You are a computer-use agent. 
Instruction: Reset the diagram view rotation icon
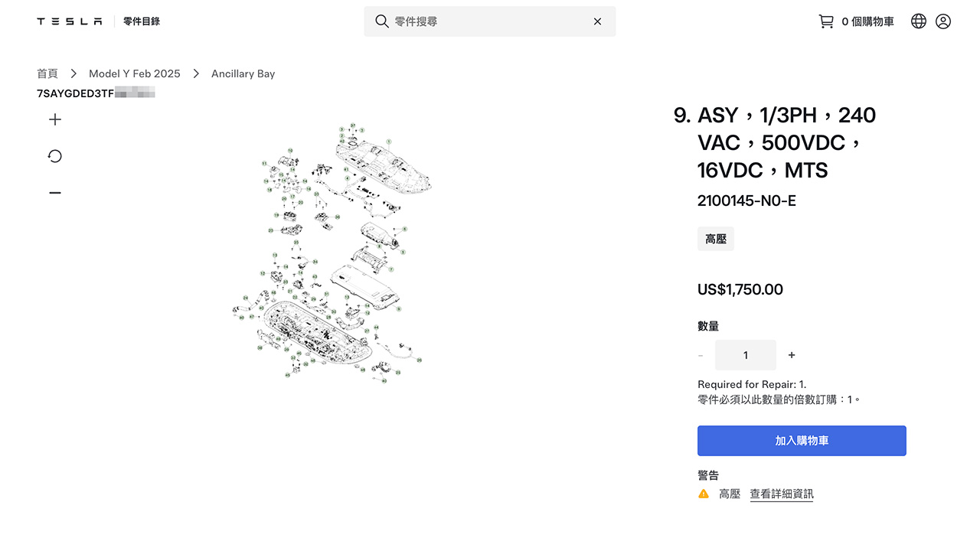[55, 156]
